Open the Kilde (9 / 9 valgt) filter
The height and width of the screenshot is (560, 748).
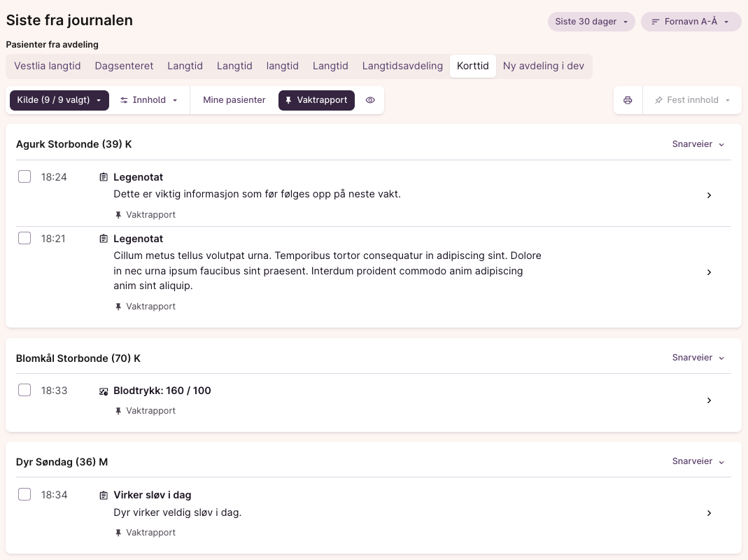coord(59,100)
